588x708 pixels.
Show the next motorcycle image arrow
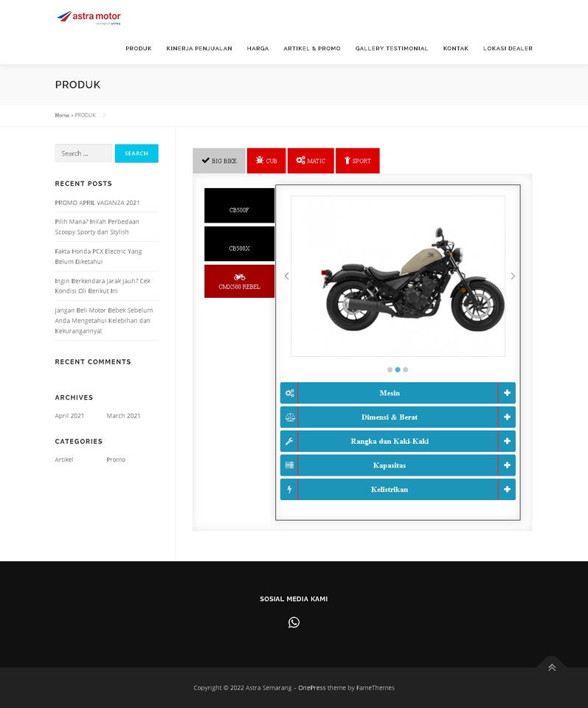tap(513, 276)
